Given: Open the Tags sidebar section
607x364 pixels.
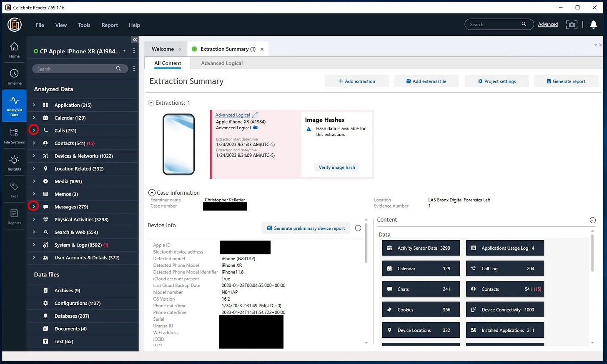Looking at the screenshot, I should tap(14, 190).
